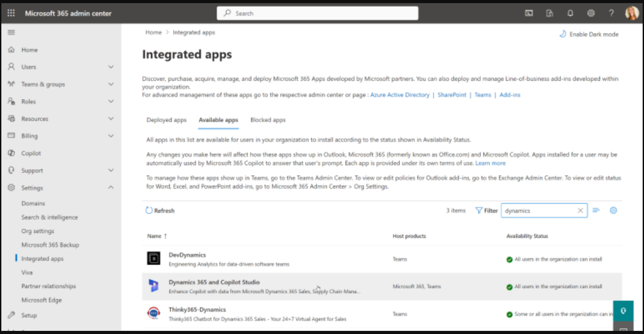Open the settings gear in header
The image size is (644, 334).
coord(591,13)
